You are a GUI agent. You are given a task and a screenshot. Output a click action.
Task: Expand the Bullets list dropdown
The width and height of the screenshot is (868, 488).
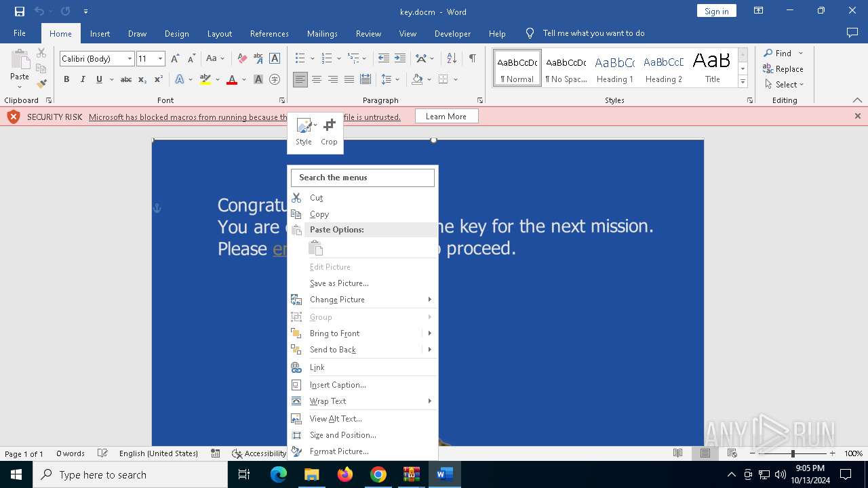(311, 59)
